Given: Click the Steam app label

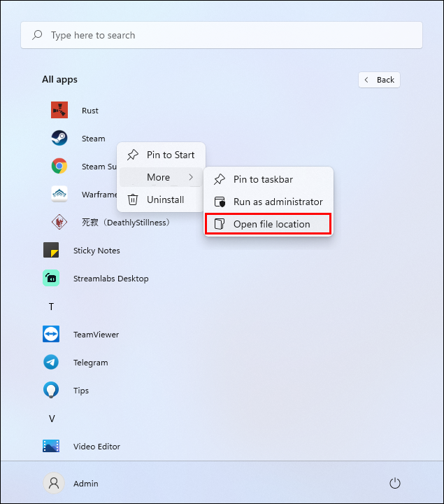Looking at the screenshot, I should pos(94,138).
